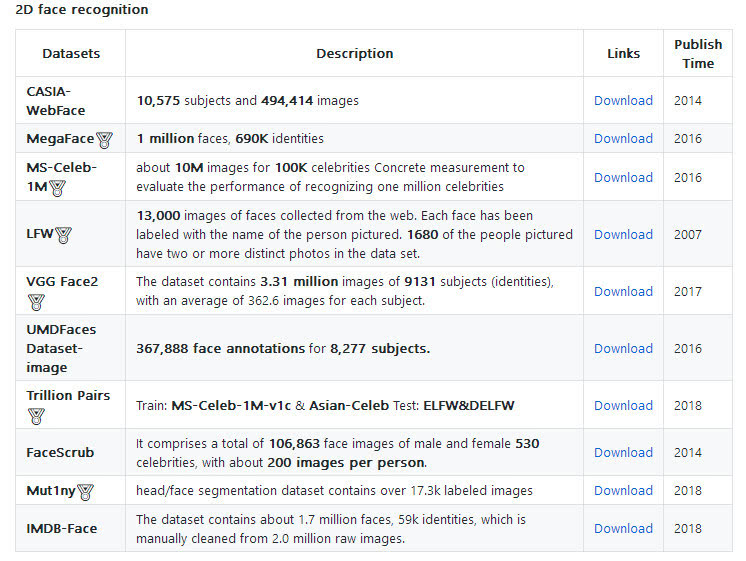
Task: Open the MegaFace Download link
Action: 623,139
